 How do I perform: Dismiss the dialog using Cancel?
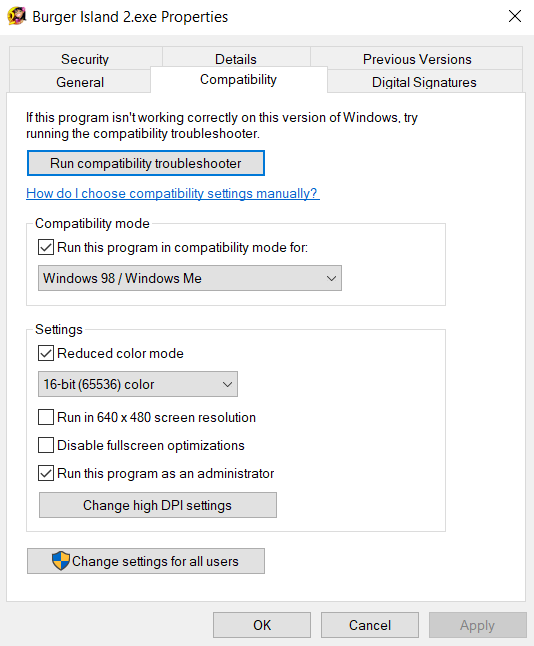pyautogui.click(x=370, y=625)
